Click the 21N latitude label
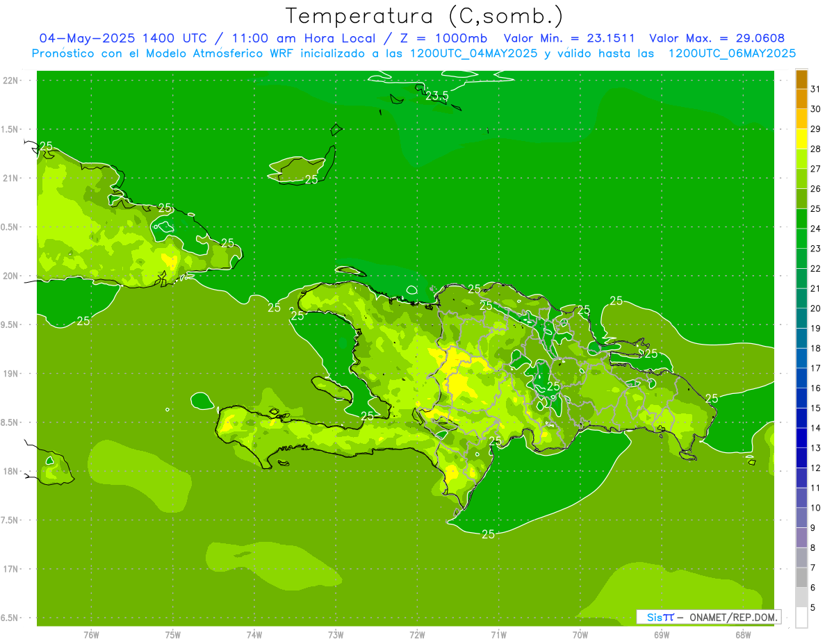Viewport: 834px width, 644px height. pyautogui.click(x=12, y=178)
